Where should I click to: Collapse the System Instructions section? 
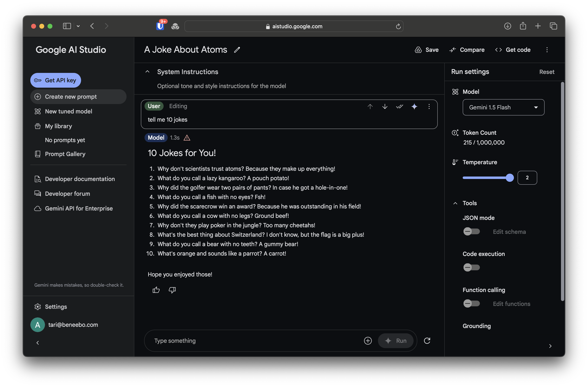[x=147, y=72]
